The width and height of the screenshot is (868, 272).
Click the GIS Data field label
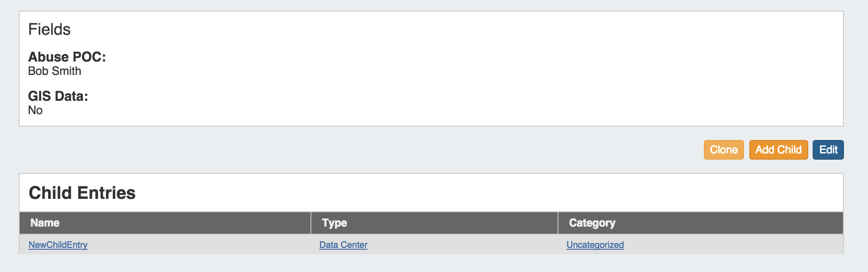point(58,96)
